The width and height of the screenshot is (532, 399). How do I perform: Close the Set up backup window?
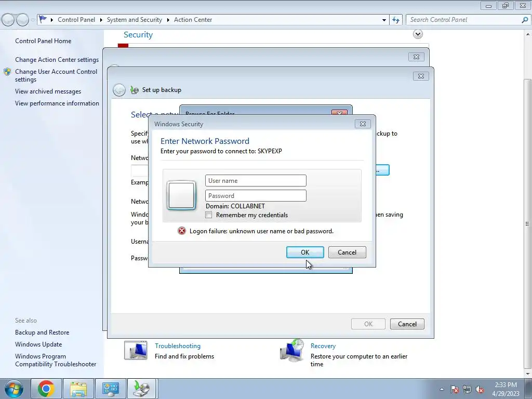(421, 76)
